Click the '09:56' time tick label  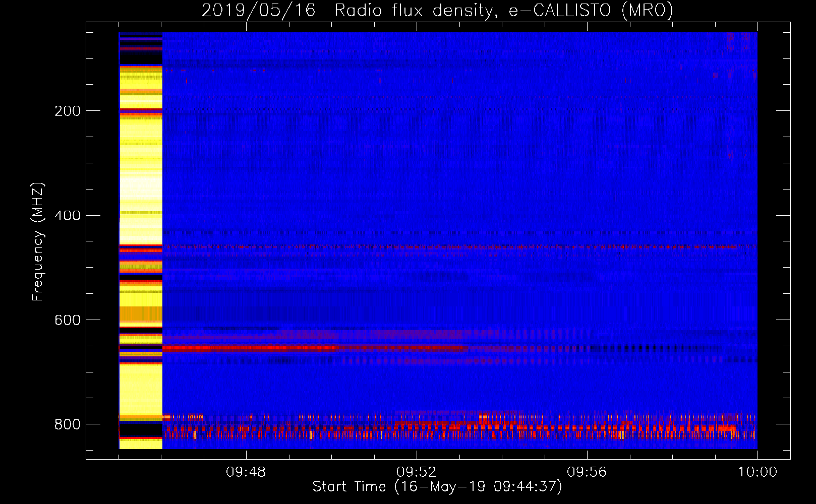point(587,472)
